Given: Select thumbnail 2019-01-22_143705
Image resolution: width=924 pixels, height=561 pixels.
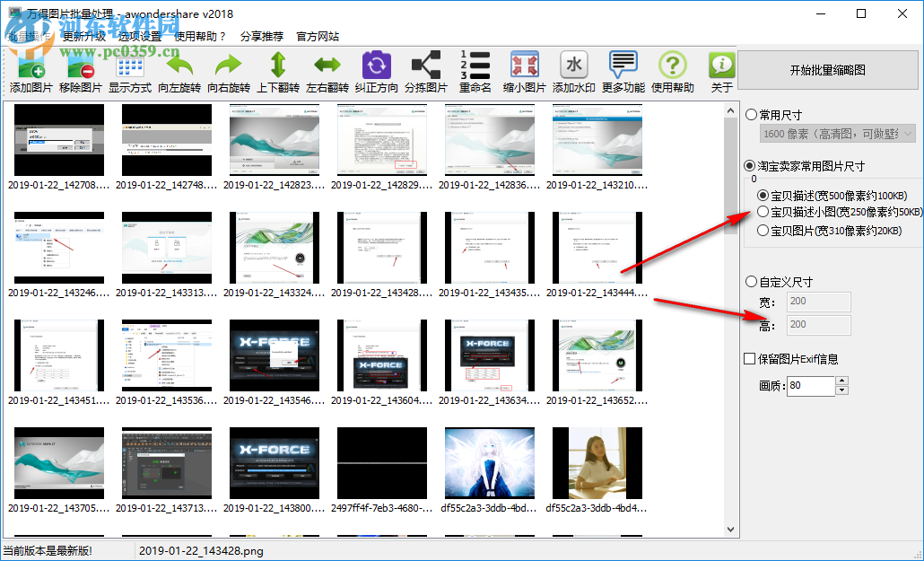Looking at the screenshot, I should (x=59, y=463).
